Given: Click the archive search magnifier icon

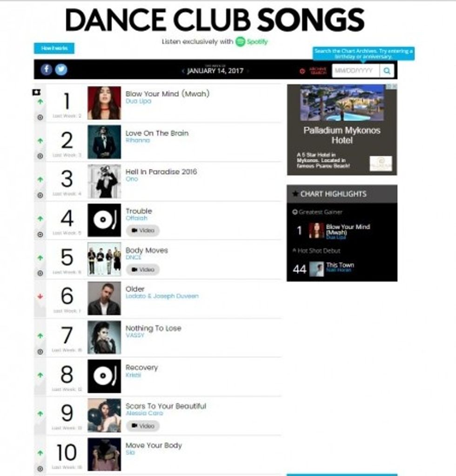Looking at the screenshot, I should [x=387, y=71].
